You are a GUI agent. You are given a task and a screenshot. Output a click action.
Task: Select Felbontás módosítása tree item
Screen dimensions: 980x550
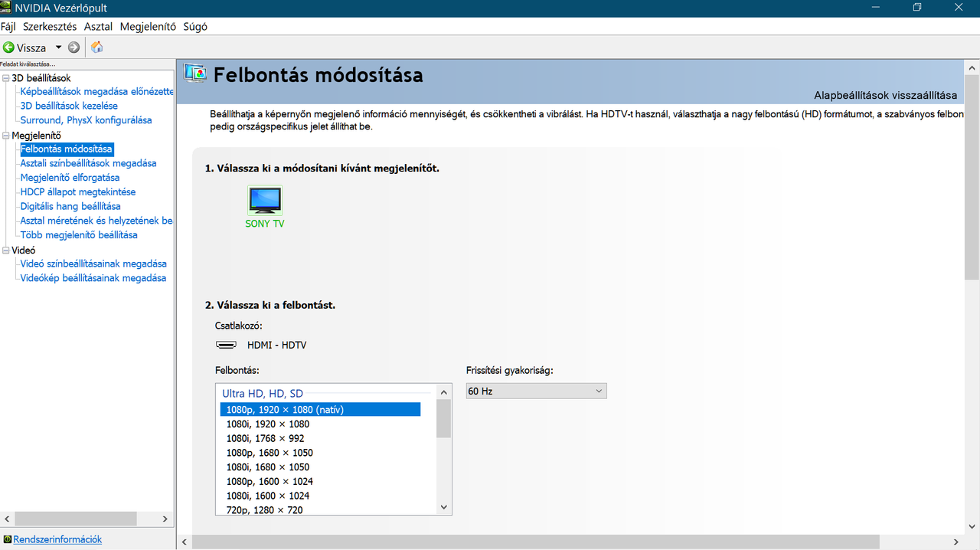(x=67, y=149)
